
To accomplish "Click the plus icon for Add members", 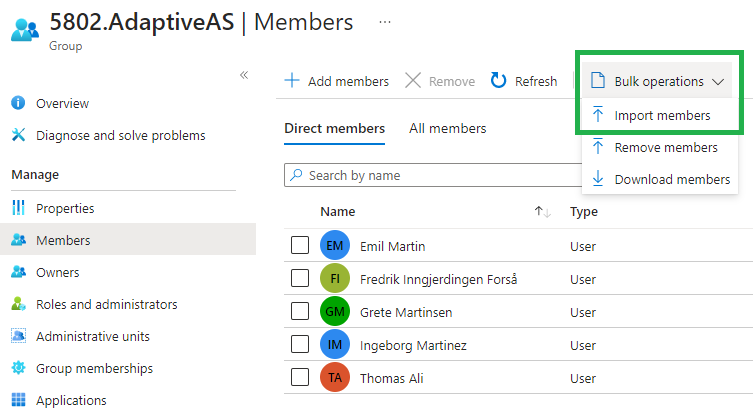I will pos(292,80).
